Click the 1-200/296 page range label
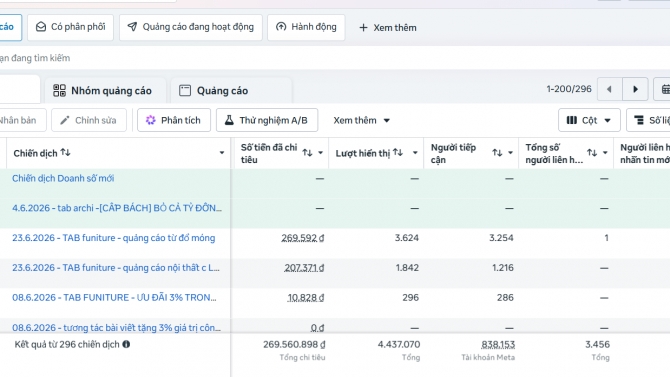Viewport: 670px width, 377px height. click(x=569, y=89)
